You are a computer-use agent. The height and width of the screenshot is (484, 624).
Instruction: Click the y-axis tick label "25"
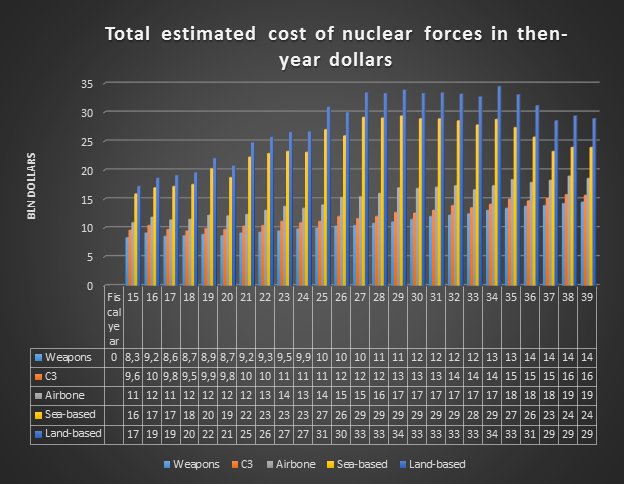pyautogui.click(x=87, y=142)
